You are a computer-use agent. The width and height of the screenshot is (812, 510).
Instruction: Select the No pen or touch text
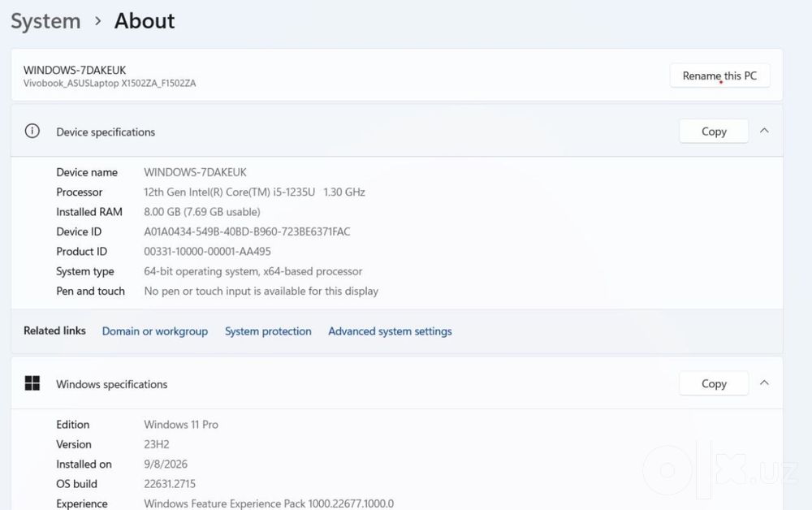pos(261,291)
